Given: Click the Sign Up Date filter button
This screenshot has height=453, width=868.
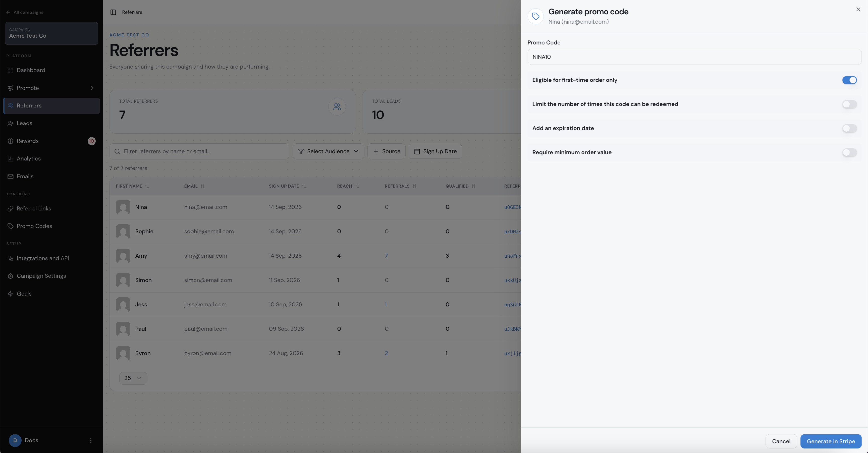Looking at the screenshot, I should point(435,152).
